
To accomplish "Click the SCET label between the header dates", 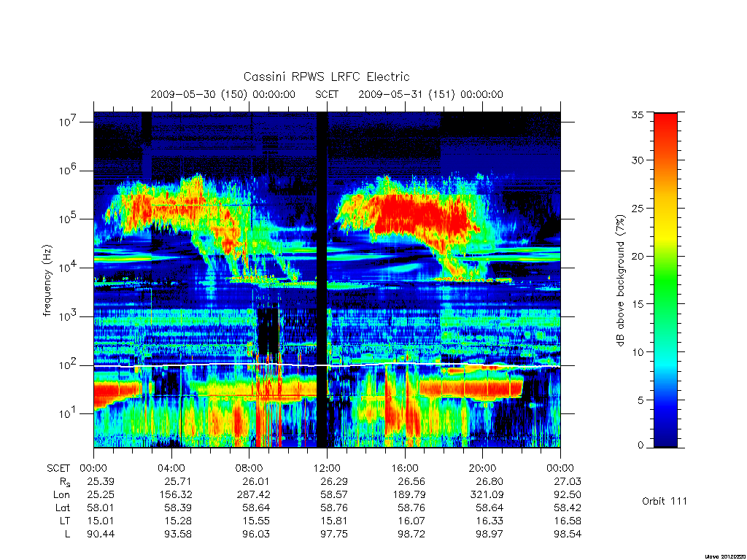I will (x=327, y=94).
